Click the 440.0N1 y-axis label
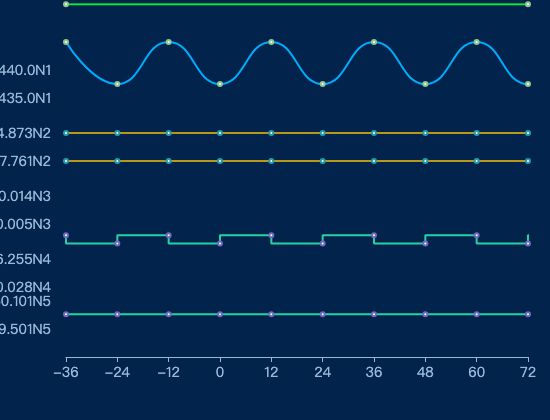This screenshot has width=550, height=420. (25, 70)
